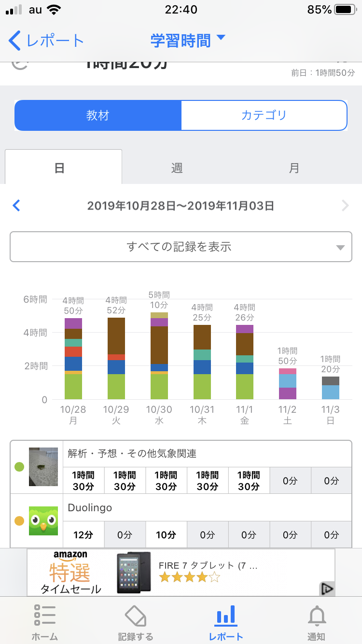Viewport: 362px width, 644px height.
Task: Switch to the 月 tab
Action: (x=294, y=168)
